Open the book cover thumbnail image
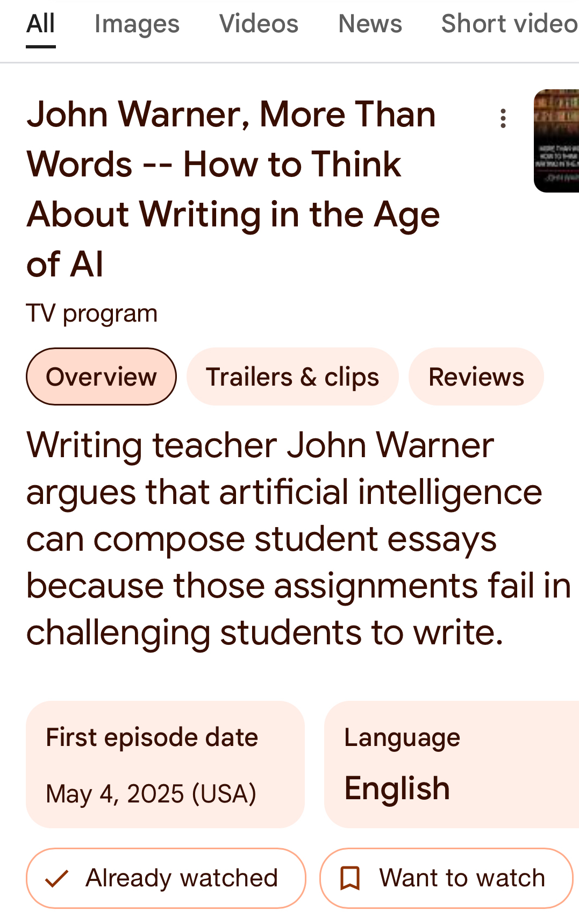The height and width of the screenshot is (924, 579). click(556, 141)
